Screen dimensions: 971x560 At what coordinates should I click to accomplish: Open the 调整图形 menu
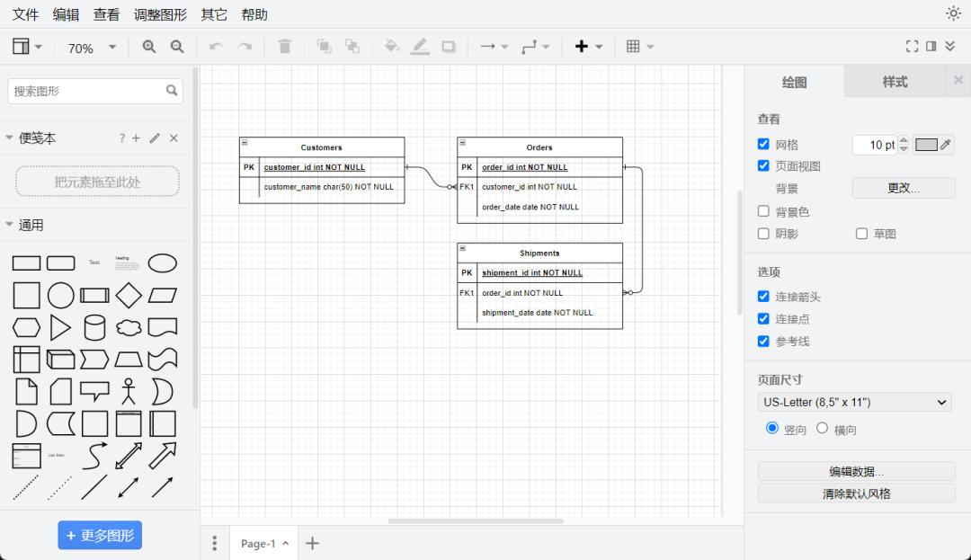coord(160,14)
